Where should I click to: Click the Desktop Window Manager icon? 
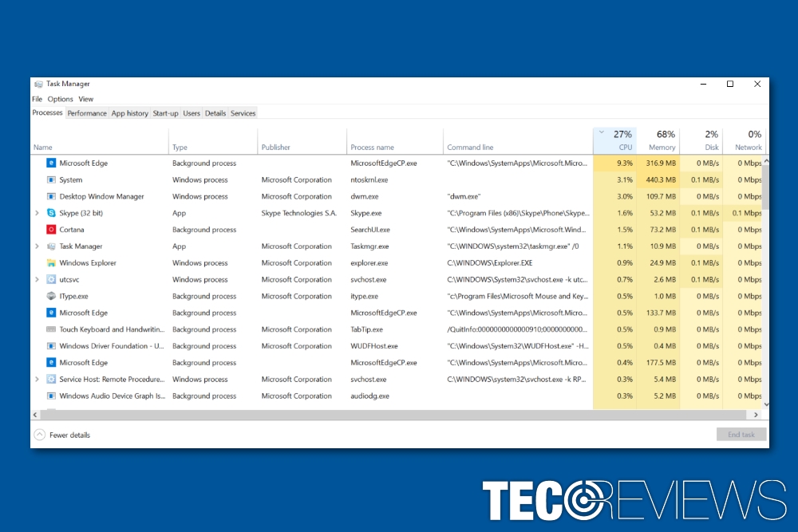coord(51,196)
